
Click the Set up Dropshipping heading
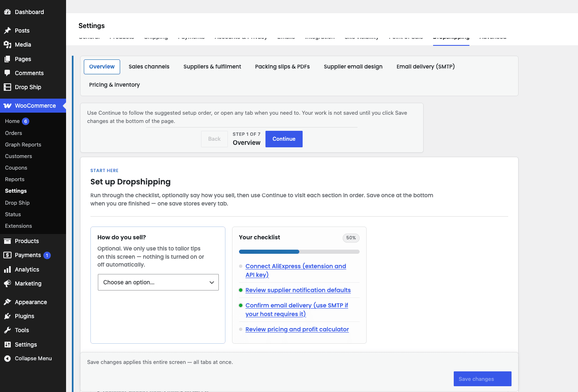130,182
